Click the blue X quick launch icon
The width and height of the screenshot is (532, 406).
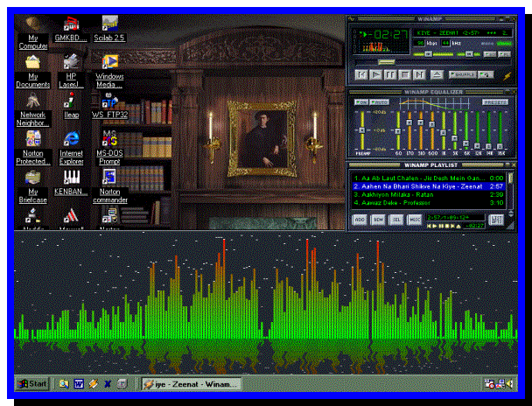coord(108,384)
